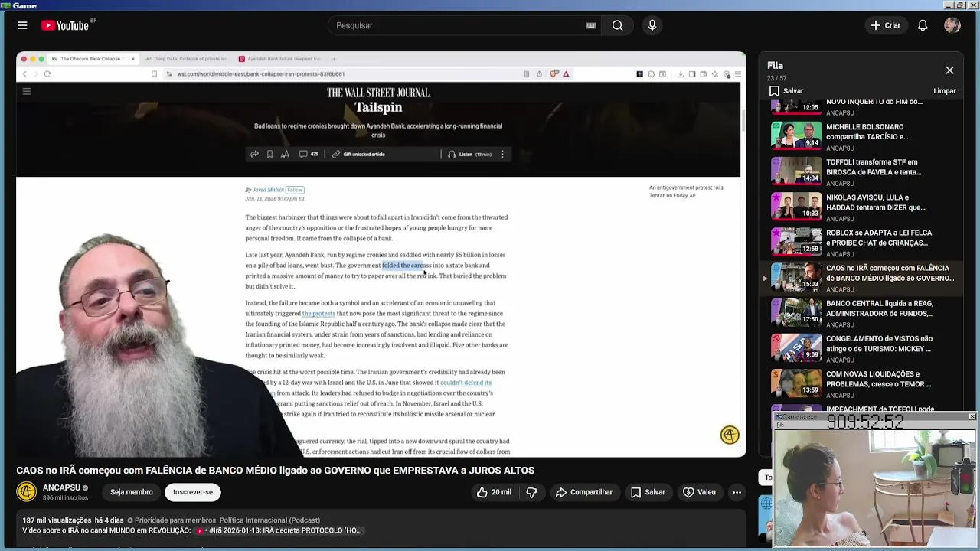Dislike the video
The image size is (980, 551).
(x=531, y=492)
